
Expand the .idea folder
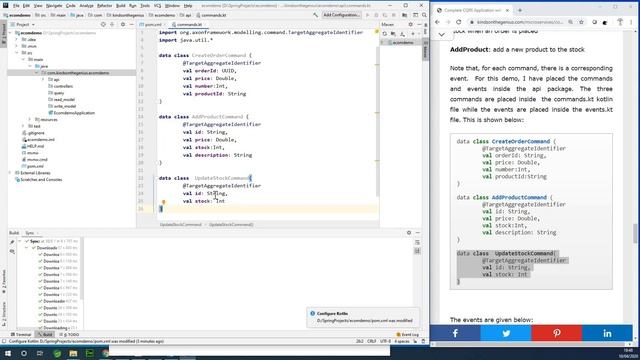(17, 40)
